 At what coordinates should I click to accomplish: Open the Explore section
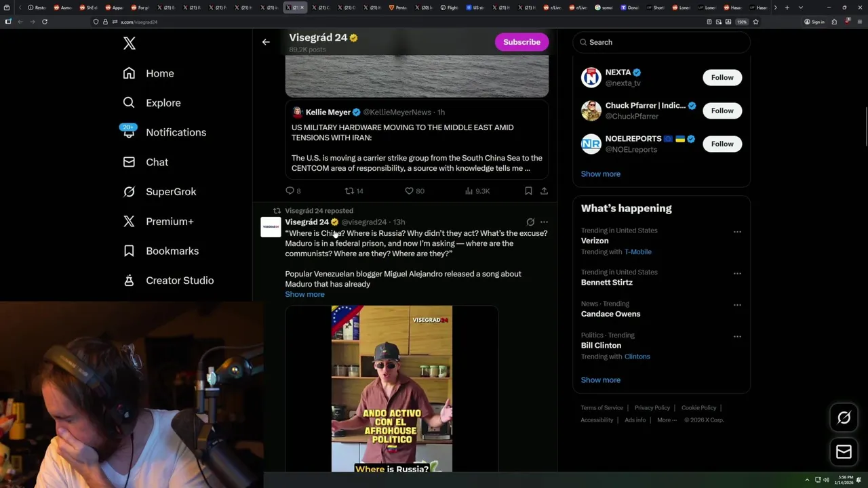pyautogui.click(x=152, y=103)
